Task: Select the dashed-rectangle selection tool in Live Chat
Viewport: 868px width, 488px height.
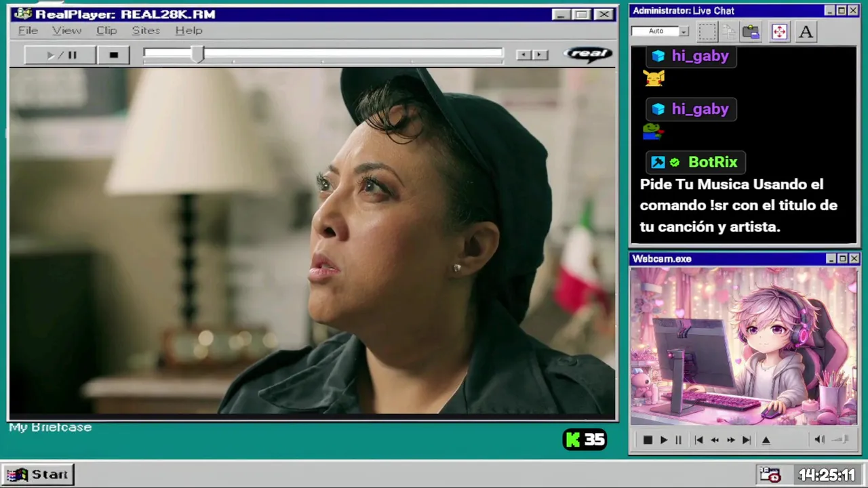Action: 707,31
